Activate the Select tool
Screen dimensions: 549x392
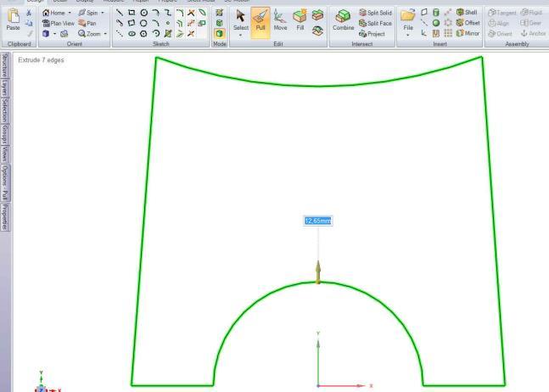pyautogui.click(x=240, y=20)
